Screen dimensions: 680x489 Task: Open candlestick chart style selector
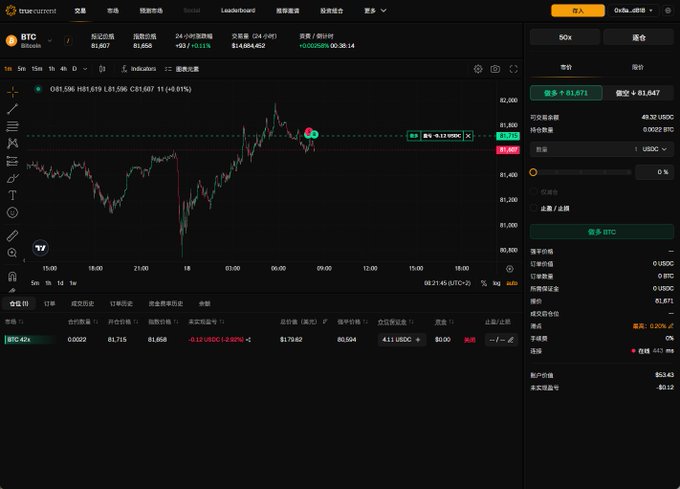102,69
